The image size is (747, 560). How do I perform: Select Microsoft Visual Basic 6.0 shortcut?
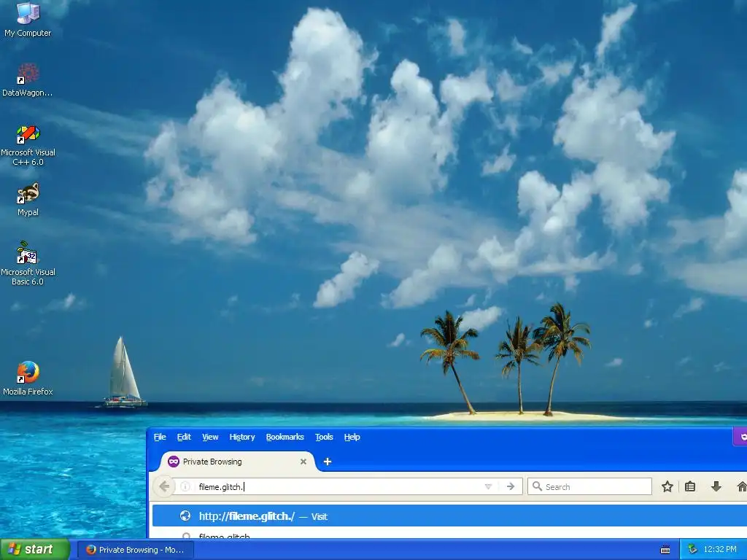pos(28,263)
